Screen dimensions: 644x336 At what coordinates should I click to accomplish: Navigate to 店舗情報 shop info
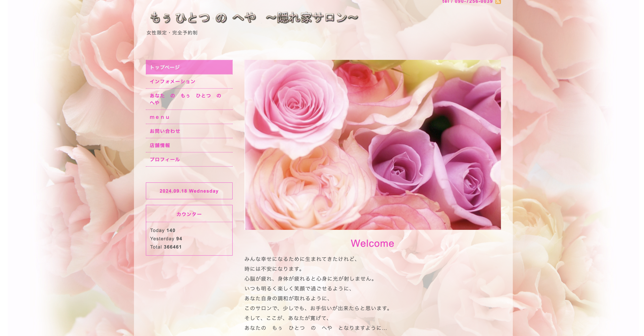click(x=160, y=145)
